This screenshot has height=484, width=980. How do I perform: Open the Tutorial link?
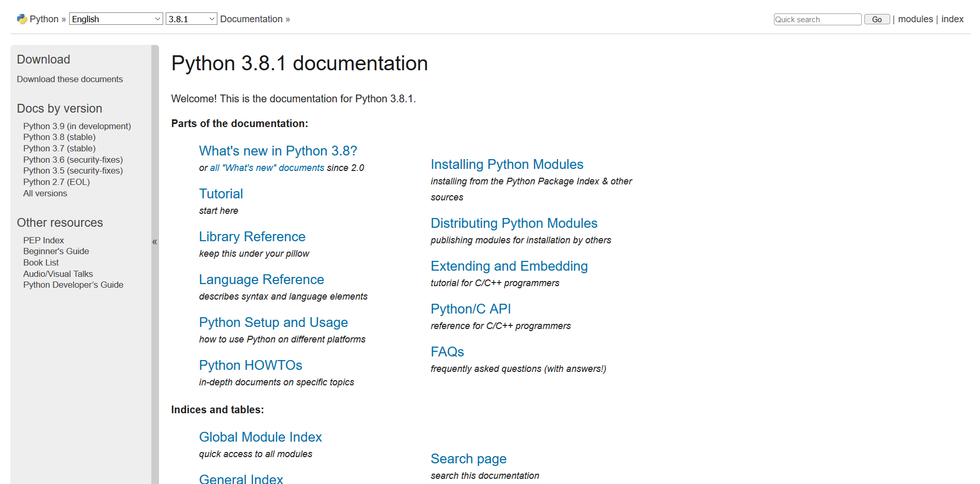point(221,194)
